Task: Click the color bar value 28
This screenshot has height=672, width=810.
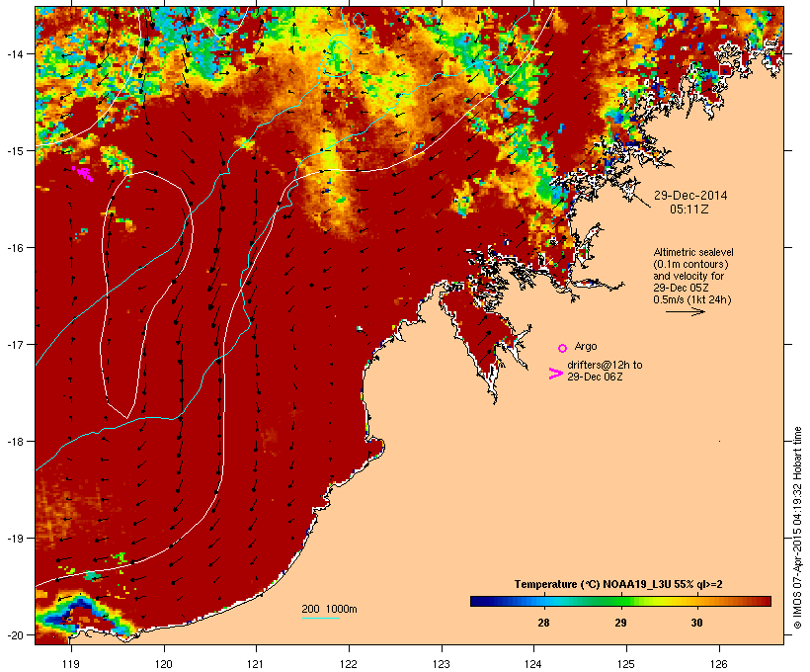Action: [x=543, y=623]
